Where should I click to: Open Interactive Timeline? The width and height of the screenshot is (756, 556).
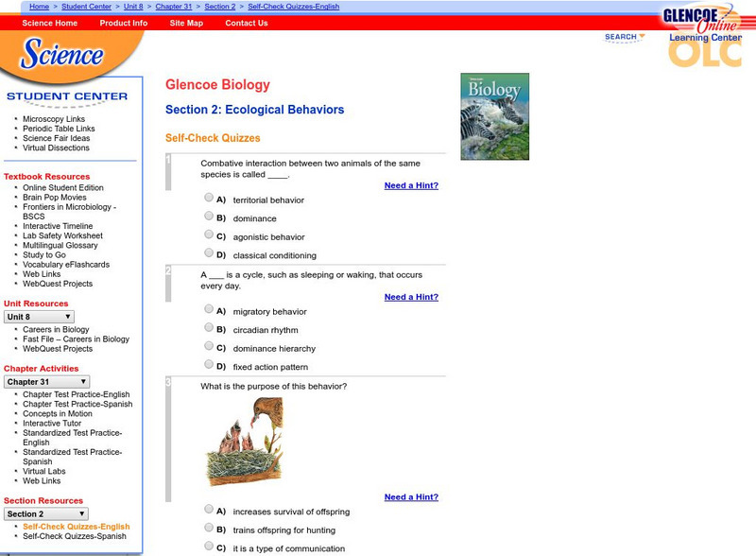[58, 226]
